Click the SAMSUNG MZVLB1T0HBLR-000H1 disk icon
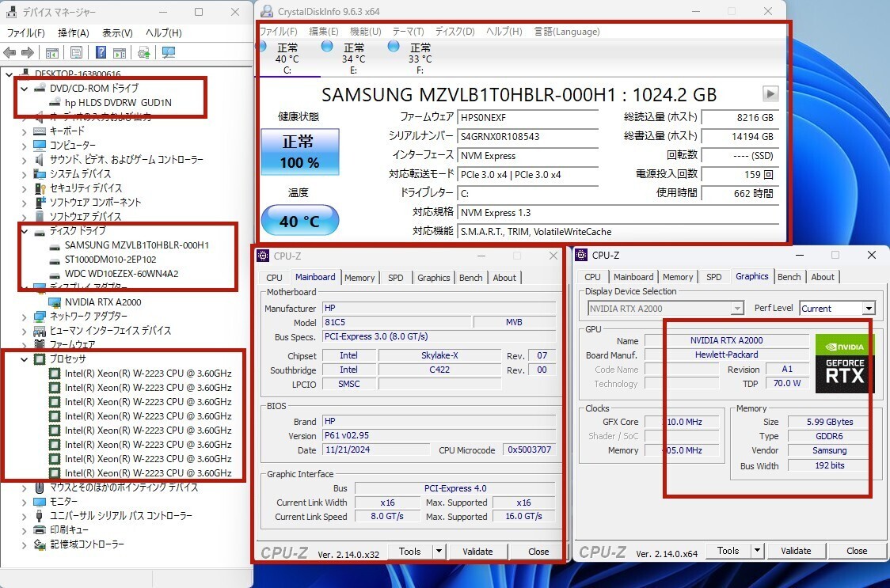 tap(55, 245)
